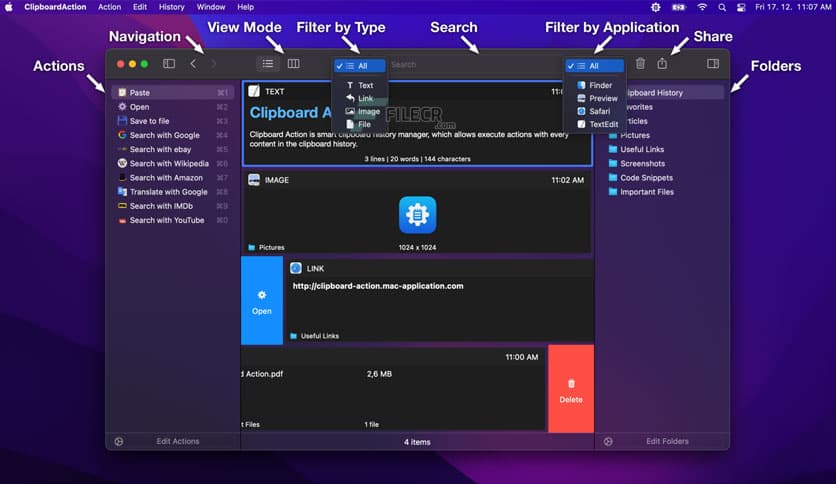Click the Useful Links tag on link item

click(x=315, y=336)
